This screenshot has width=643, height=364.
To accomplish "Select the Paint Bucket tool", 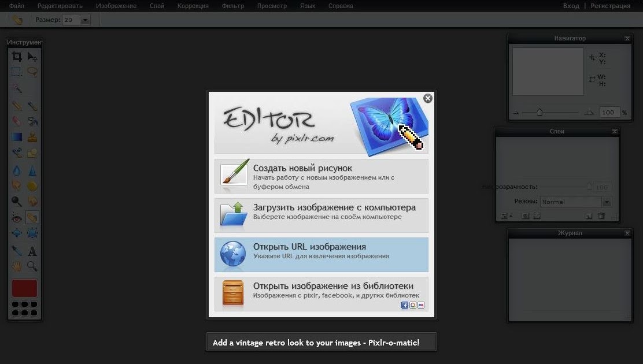I will [x=32, y=121].
